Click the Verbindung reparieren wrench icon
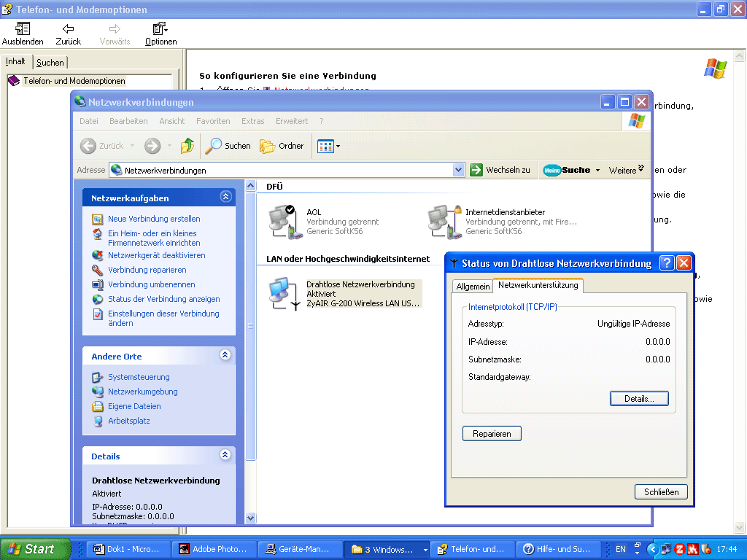 tap(98, 270)
